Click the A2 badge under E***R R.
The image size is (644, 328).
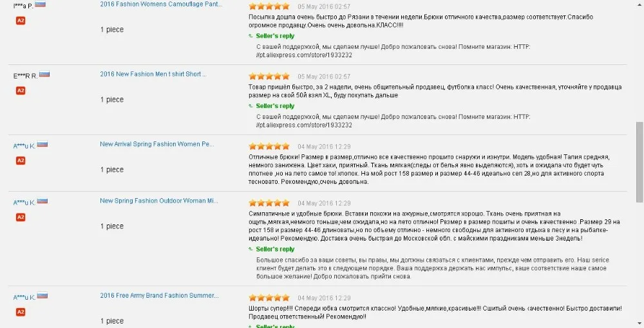(x=21, y=91)
